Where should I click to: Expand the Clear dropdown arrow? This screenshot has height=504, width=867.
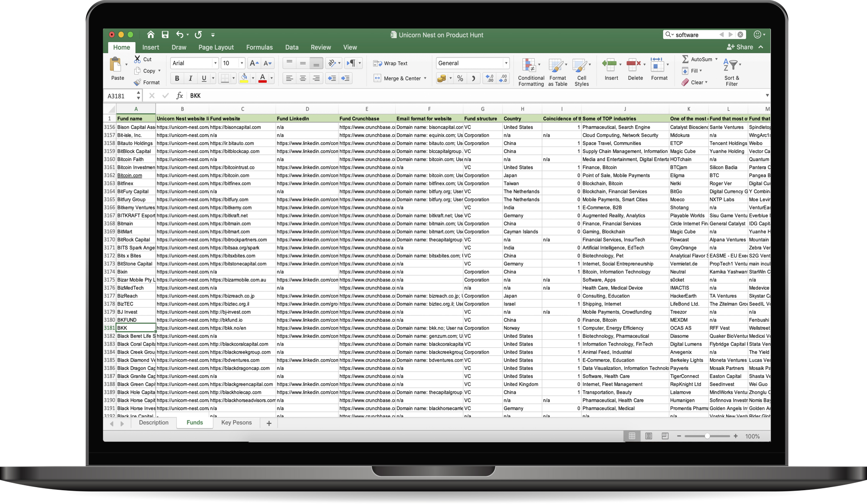(x=706, y=82)
